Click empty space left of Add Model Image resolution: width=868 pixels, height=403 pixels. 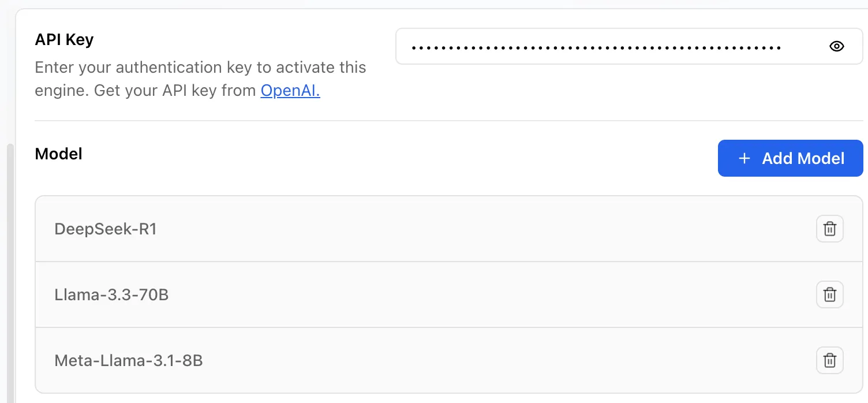(x=398, y=158)
